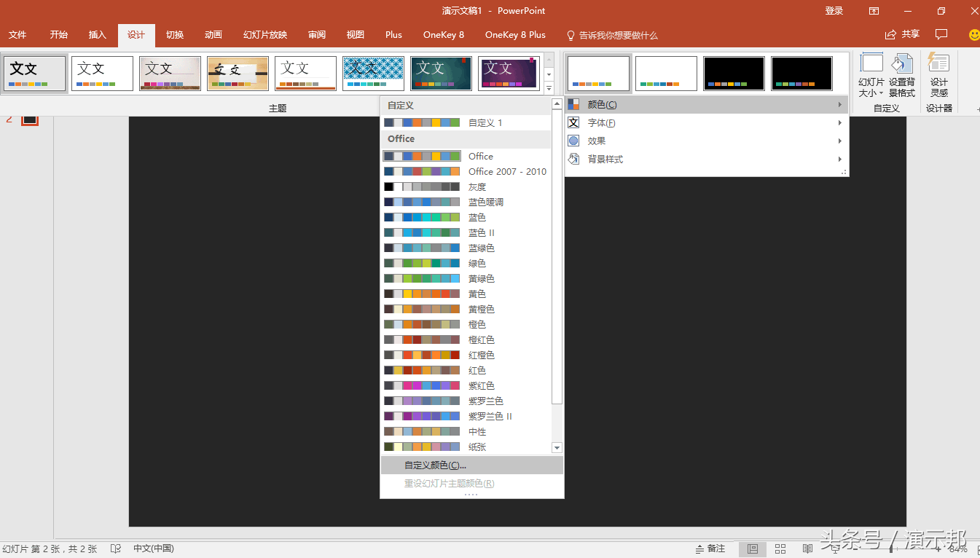The image size is (980, 558).
Task: Expand the 字体 Fonts submenu
Action: [x=706, y=123]
